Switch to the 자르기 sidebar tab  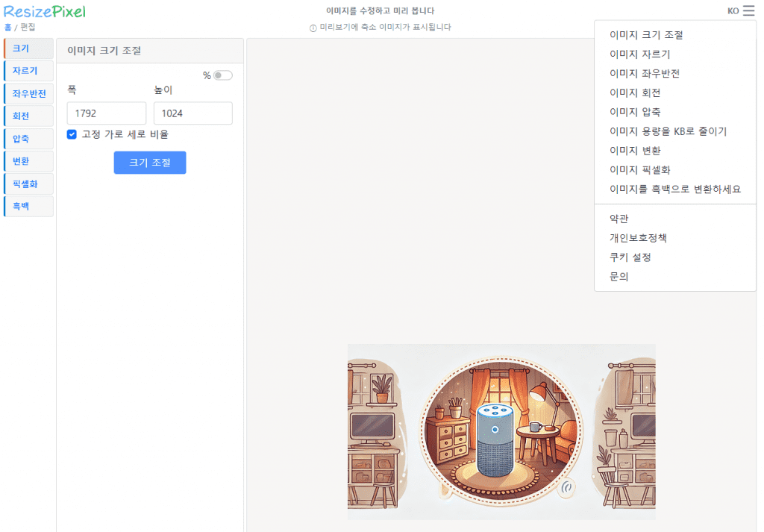coord(28,71)
